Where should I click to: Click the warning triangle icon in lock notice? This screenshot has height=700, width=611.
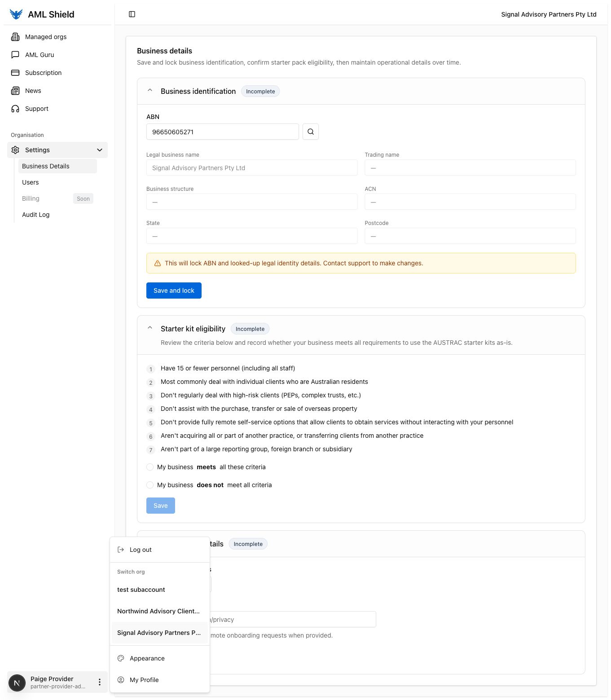tap(158, 263)
